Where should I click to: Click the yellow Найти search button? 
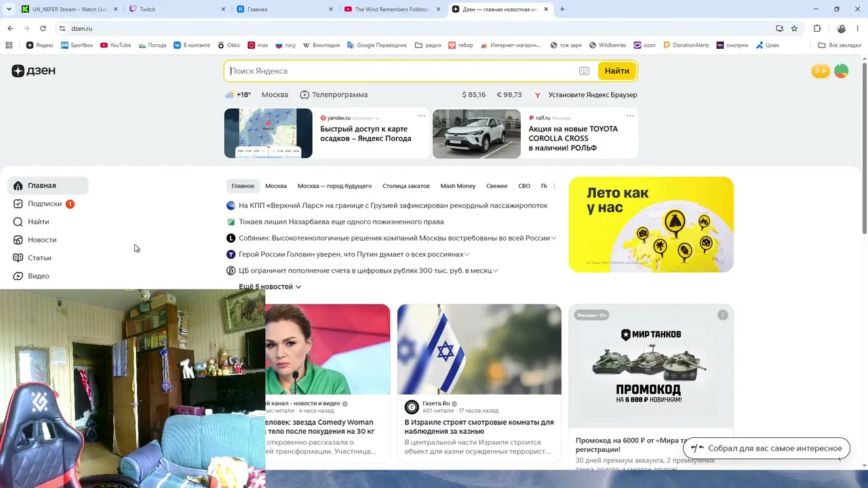(617, 71)
